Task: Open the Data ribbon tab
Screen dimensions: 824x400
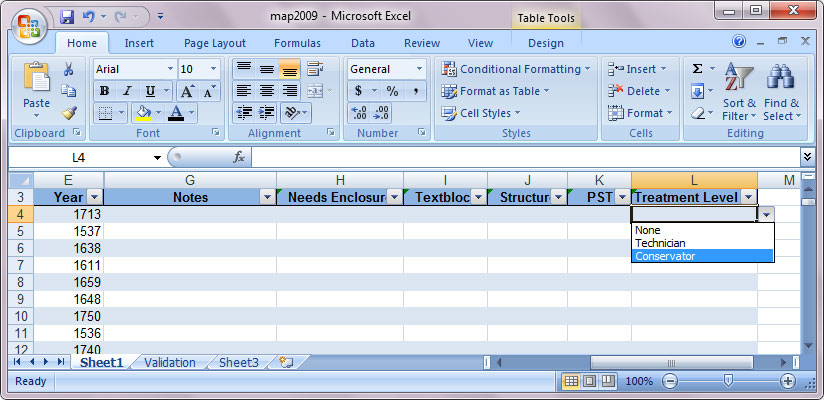Action: pyautogui.click(x=363, y=43)
